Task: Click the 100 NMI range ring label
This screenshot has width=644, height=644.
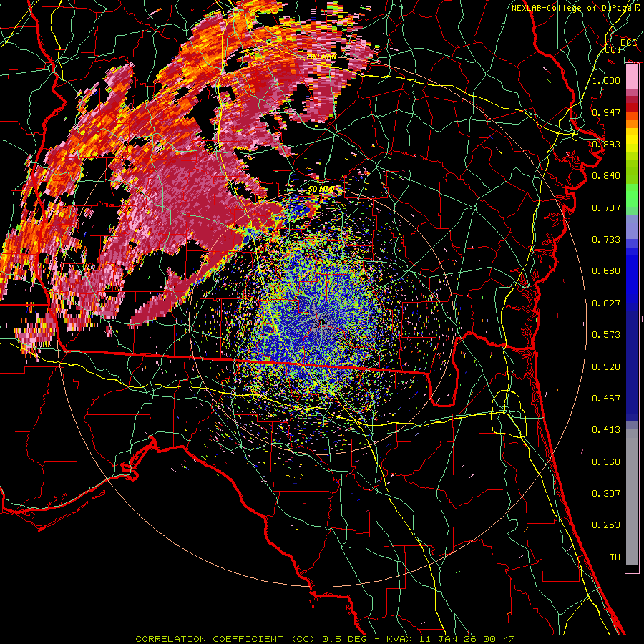Action: 321,57
